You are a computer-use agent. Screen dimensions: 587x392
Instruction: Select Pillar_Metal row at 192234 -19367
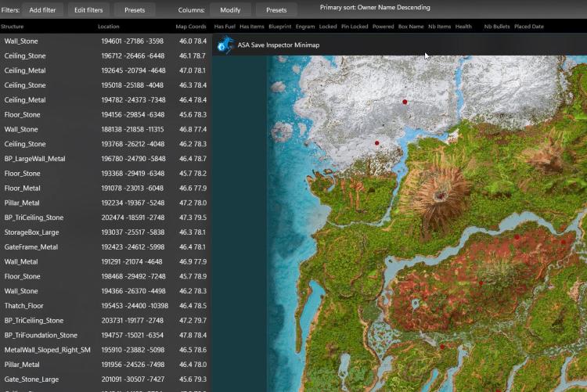pos(106,203)
